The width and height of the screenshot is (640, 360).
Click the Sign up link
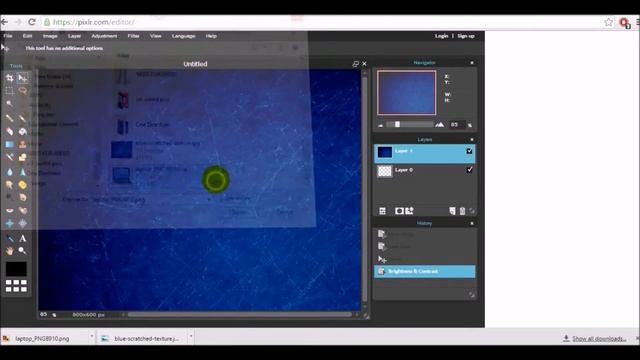pyautogui.click(x=466, y=36)
